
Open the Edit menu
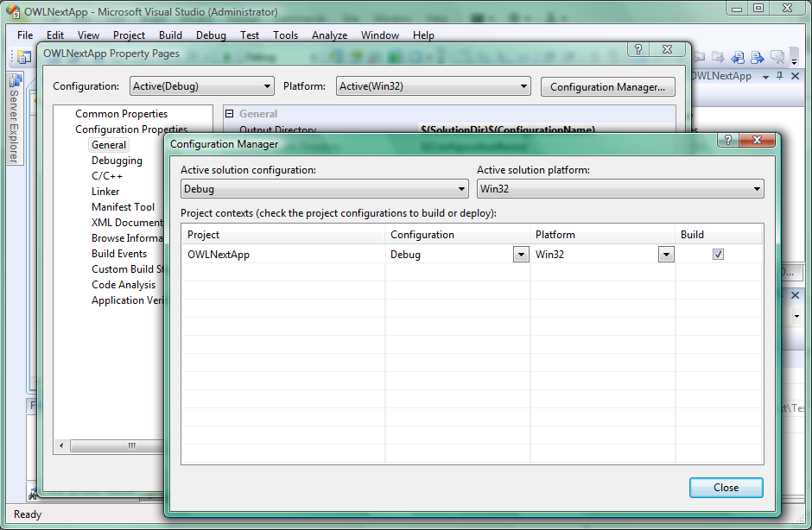(55, 35)
